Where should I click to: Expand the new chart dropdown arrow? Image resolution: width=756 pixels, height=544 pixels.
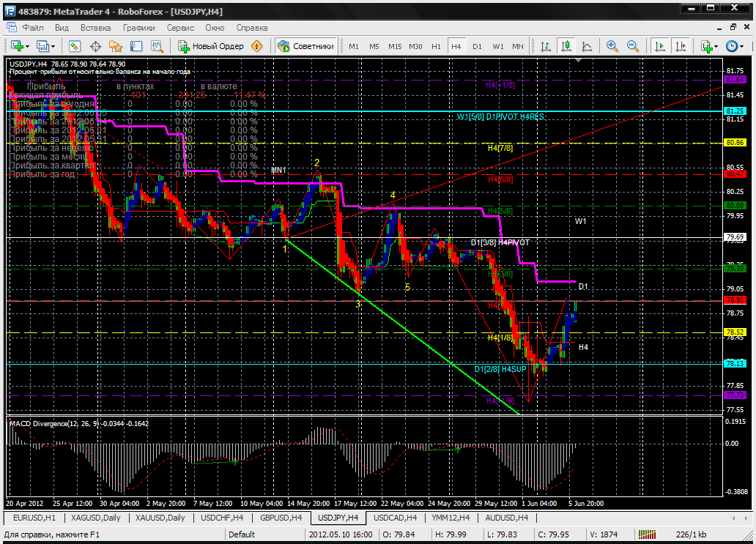(27, 47)
